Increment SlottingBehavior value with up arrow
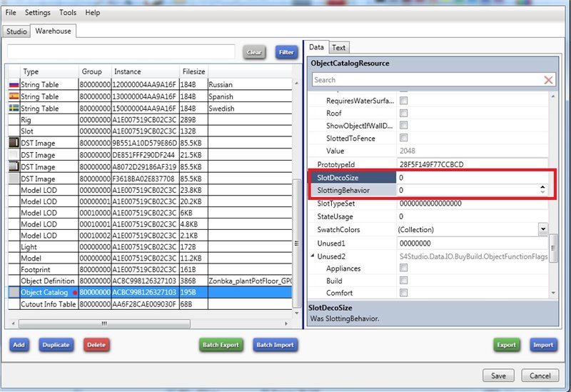Screen dimensions: 571x392 click(543, 187)
